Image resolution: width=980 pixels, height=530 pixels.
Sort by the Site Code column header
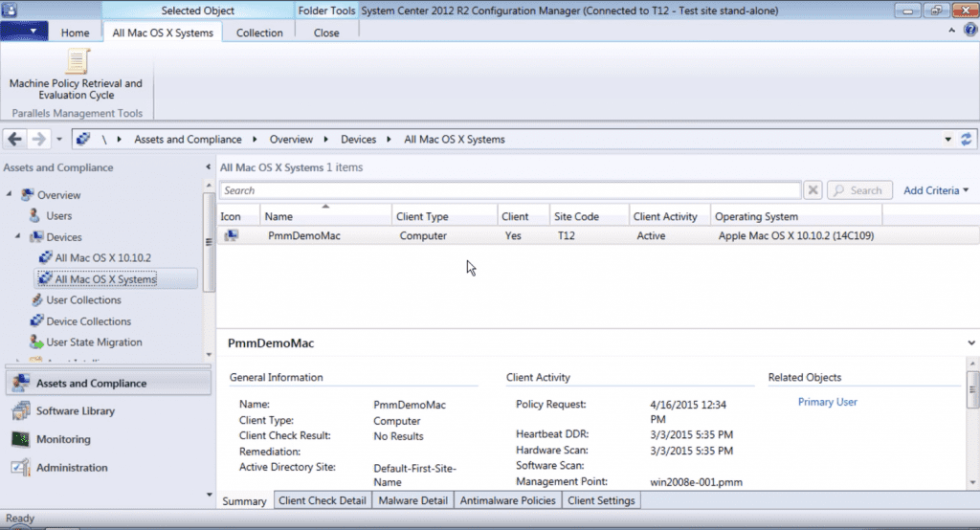tap(590, 216)
